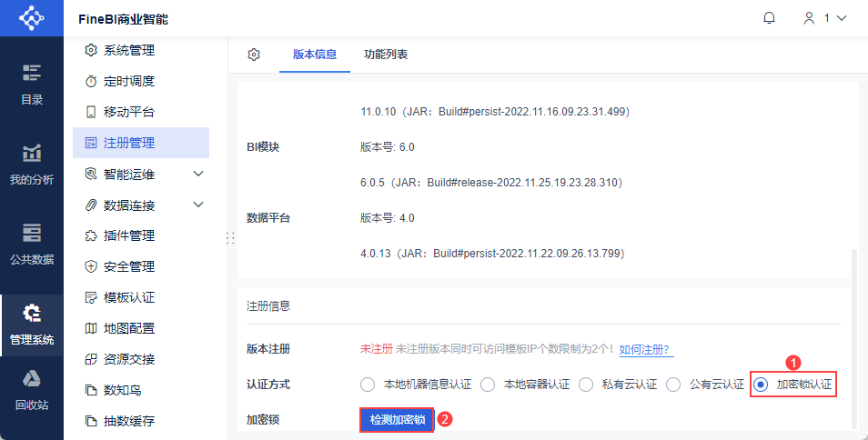Open the 目录 directory section
Screen dimensions: 868x440
[x=32, y=85]
